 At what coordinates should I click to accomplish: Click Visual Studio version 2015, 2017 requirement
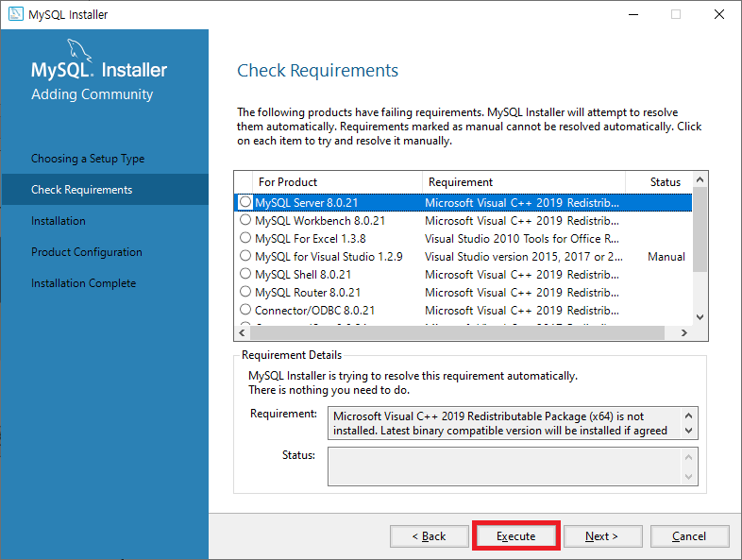[524, 257]
